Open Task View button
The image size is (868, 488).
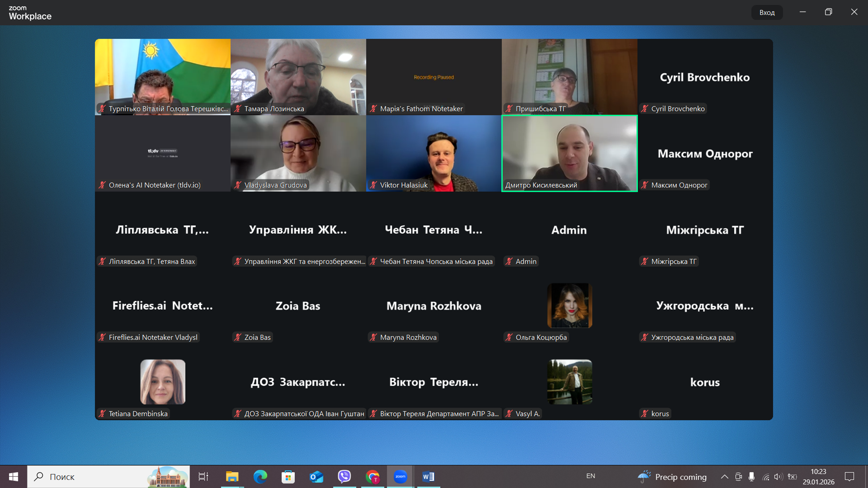coord(204,476)
